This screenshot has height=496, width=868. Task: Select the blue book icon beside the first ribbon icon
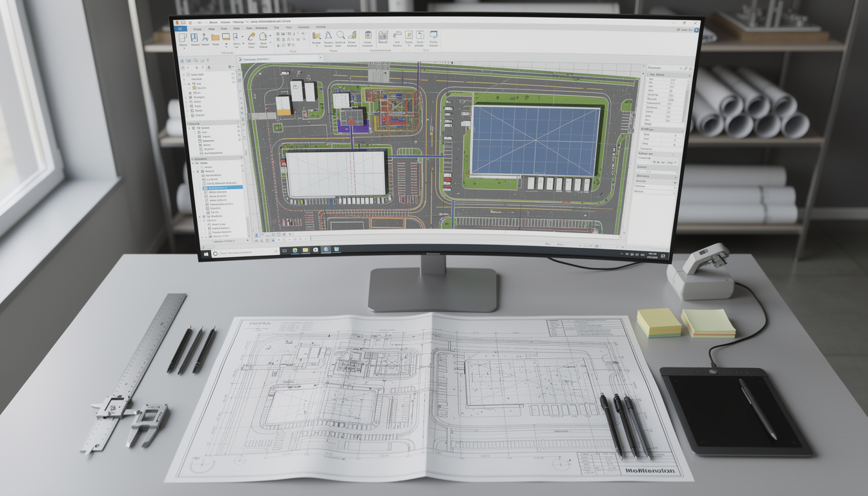tap(195, 37)
